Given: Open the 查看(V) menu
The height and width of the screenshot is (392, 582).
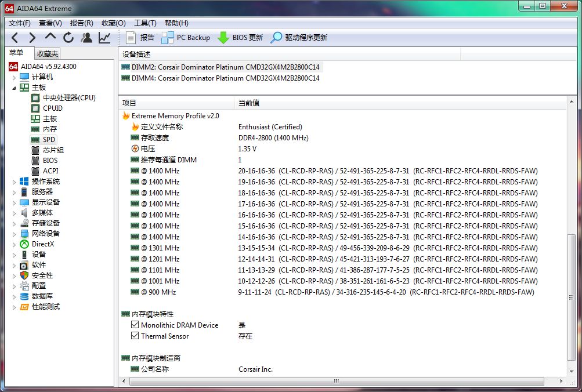Looking at the screenshot, I should (x=50, y=23).
